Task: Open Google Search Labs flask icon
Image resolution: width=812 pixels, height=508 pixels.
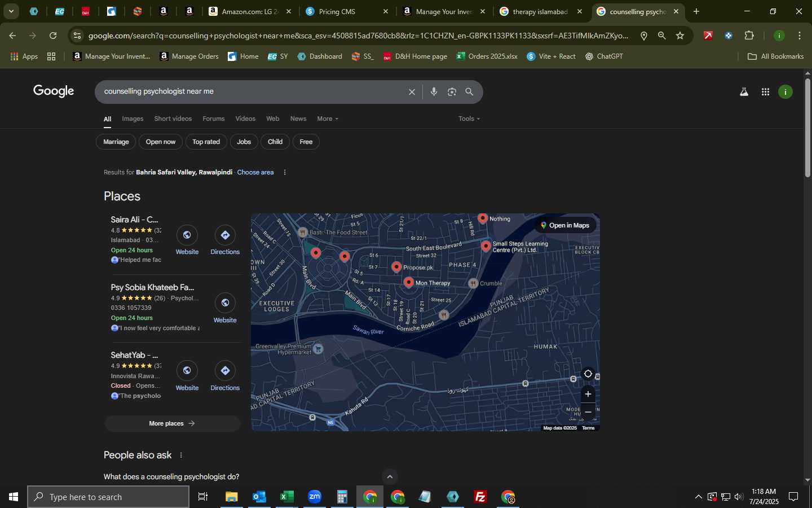Action: pos(744,92)
